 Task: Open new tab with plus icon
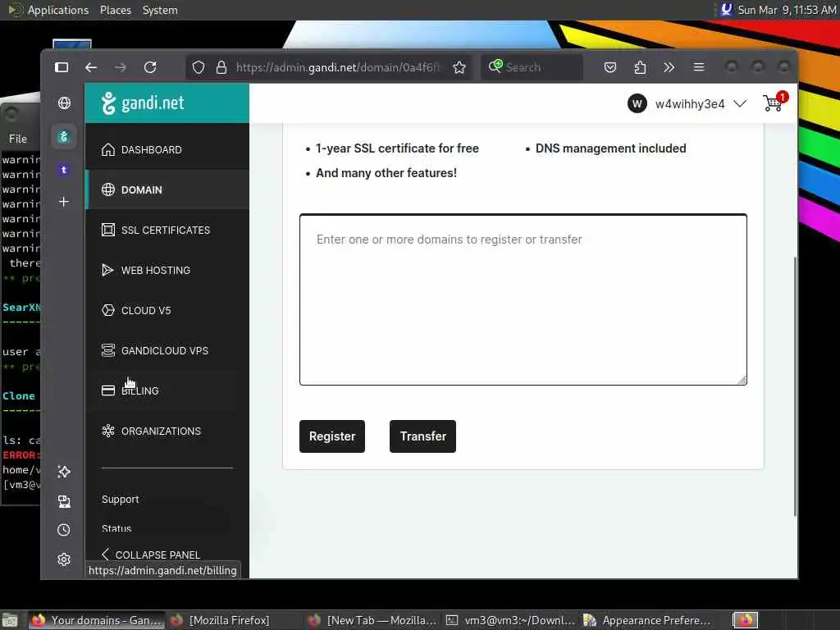64,202
